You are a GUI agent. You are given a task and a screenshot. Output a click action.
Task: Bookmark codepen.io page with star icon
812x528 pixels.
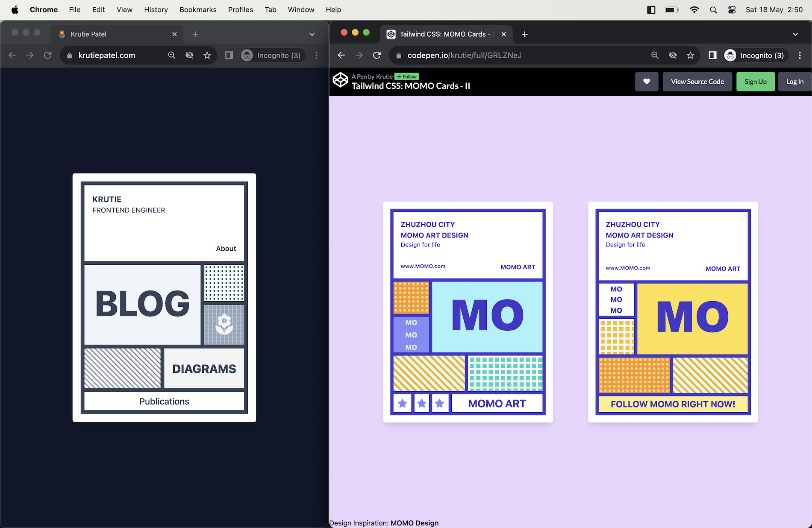click(x=690, y=55)
